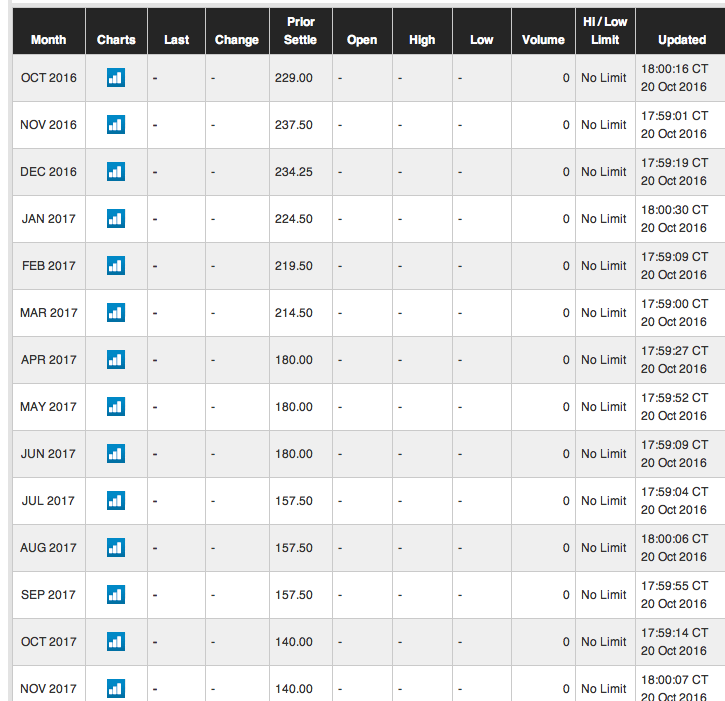Click the 18:00:06 CT updated timestamp
The width and height of the screenshot is (725, 701).
click(674, 539)
